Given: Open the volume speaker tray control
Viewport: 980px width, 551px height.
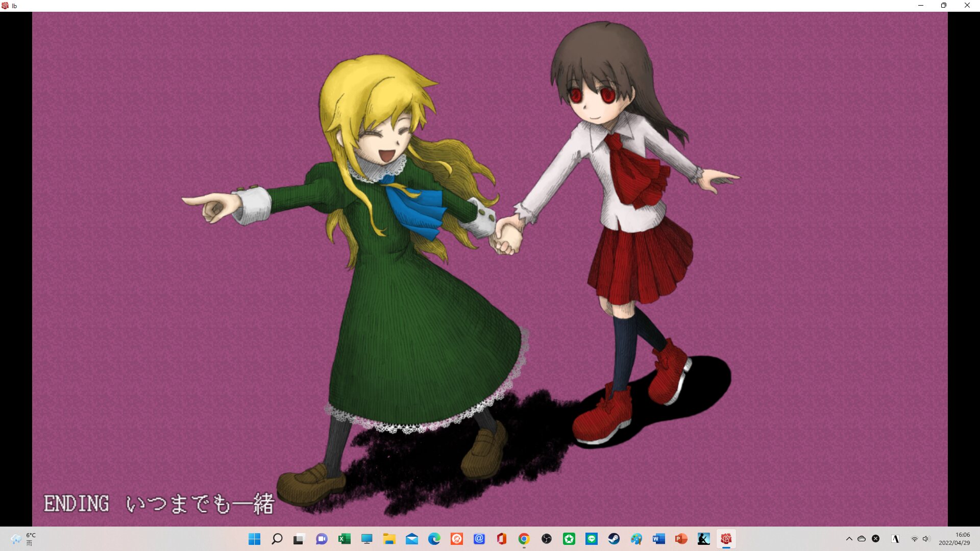Looking at the screenshot, I should (926, 539).
